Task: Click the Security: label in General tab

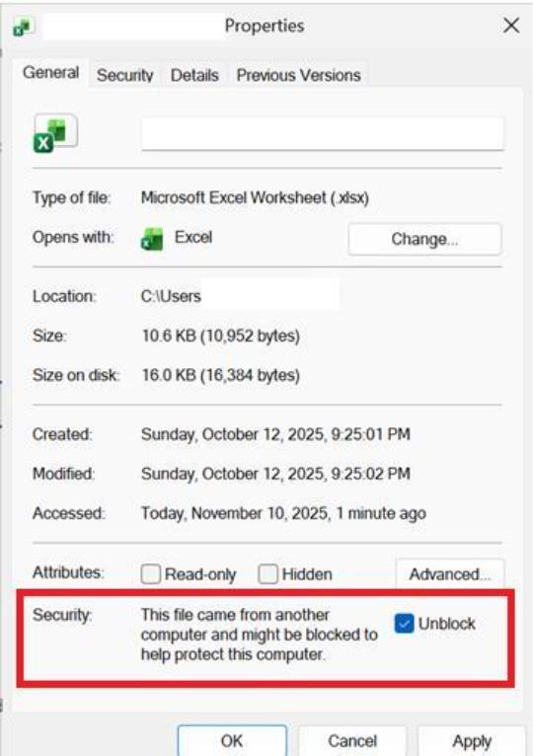Action: 62,615
